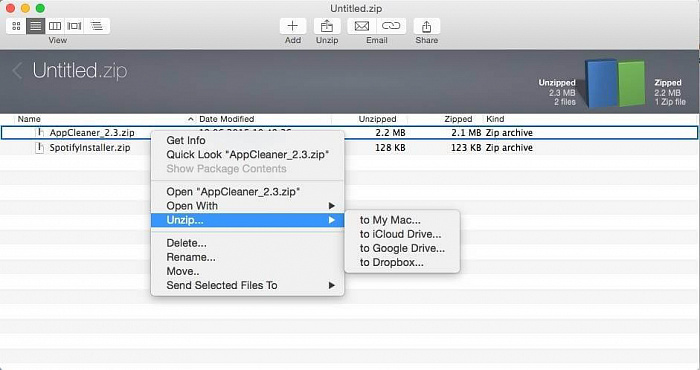Go back using the left chevron
700x370 pixels.
(17, 71)
